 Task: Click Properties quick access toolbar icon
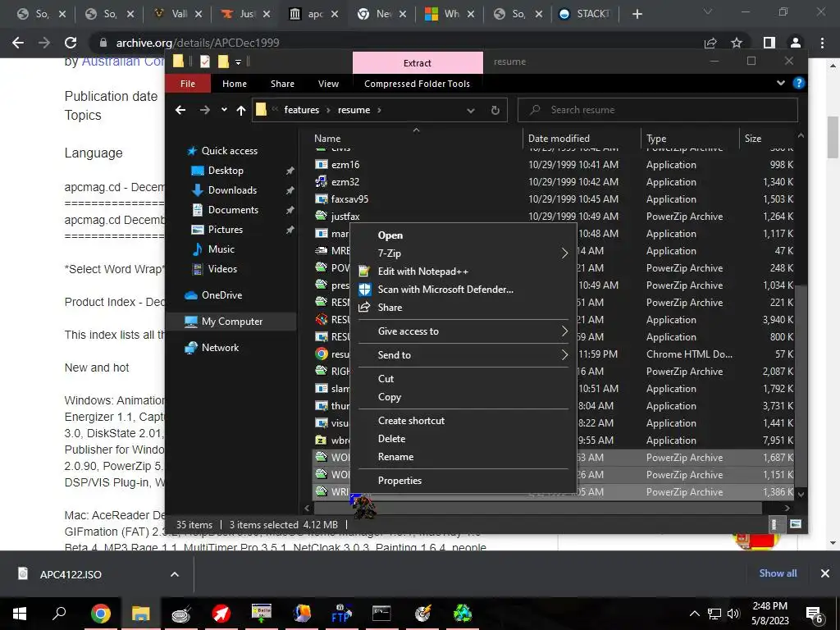coord(204,62)
